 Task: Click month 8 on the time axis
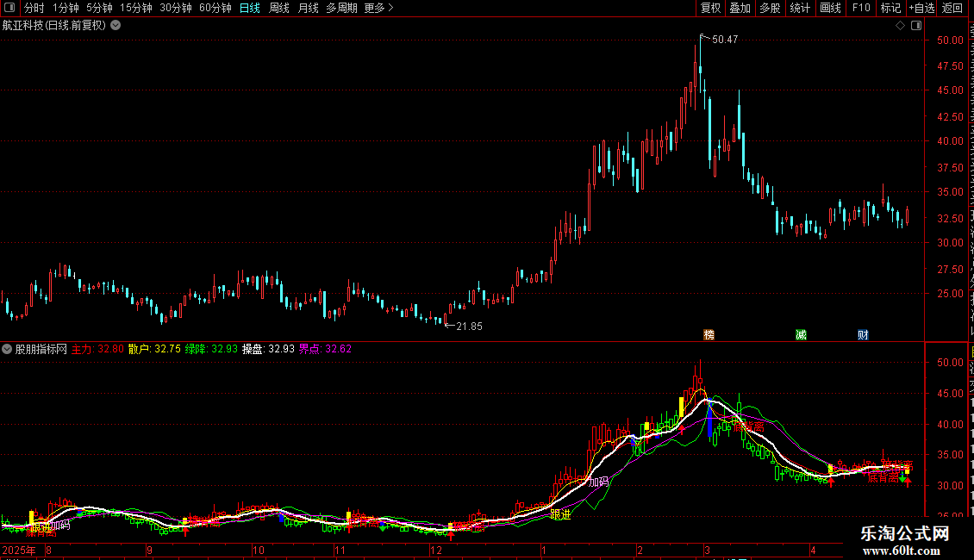tap(48, 550)
